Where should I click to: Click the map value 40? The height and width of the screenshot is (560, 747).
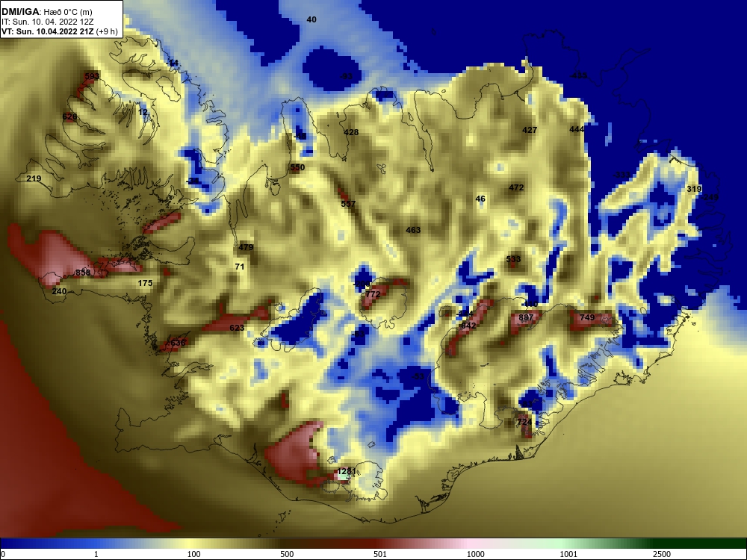click(x=311, y=19)
